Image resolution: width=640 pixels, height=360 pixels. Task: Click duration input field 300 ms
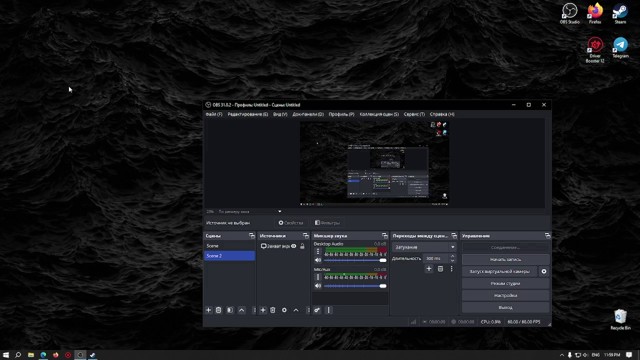[436, 258]
